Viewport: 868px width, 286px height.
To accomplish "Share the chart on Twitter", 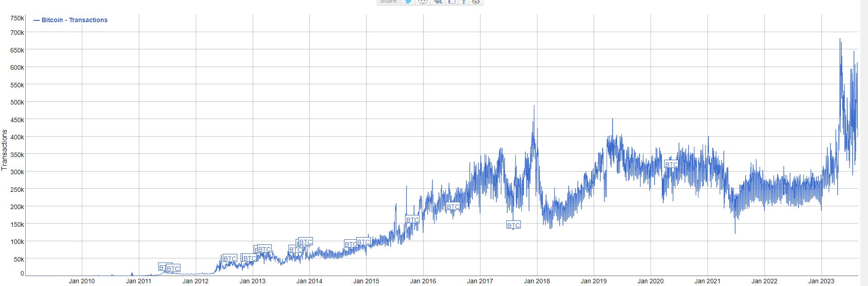I will point(408,2).
